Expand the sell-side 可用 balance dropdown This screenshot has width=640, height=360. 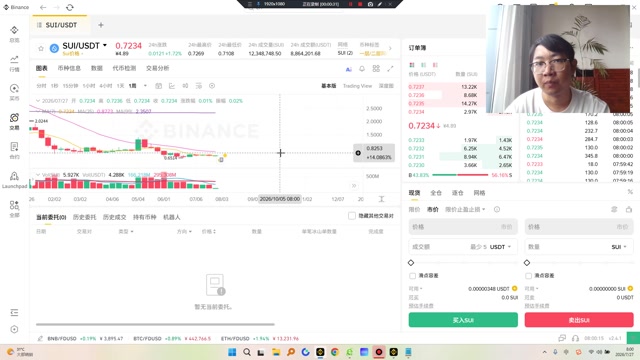tap(531, 289)
